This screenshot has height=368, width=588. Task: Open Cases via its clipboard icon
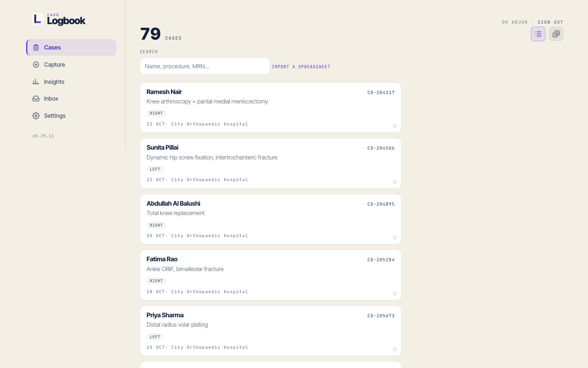[x=36, y=47]
